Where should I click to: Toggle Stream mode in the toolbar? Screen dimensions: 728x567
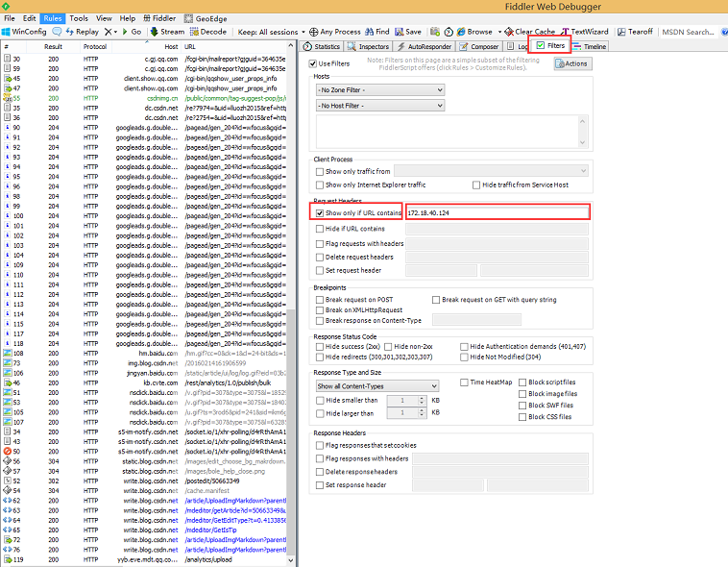click(x=167, y=32)
